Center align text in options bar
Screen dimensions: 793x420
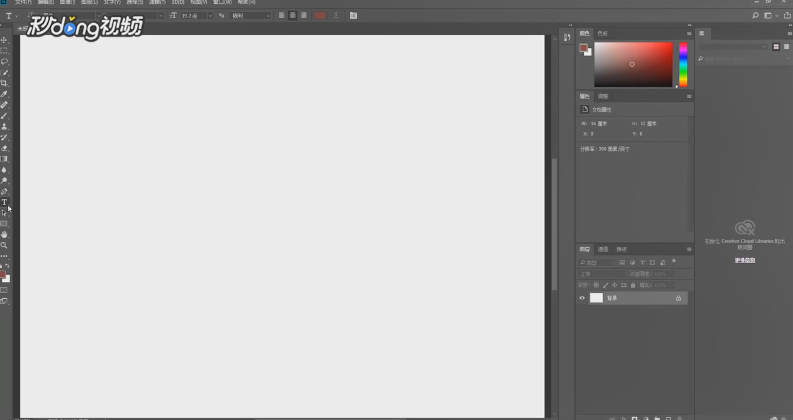(293, 16)
